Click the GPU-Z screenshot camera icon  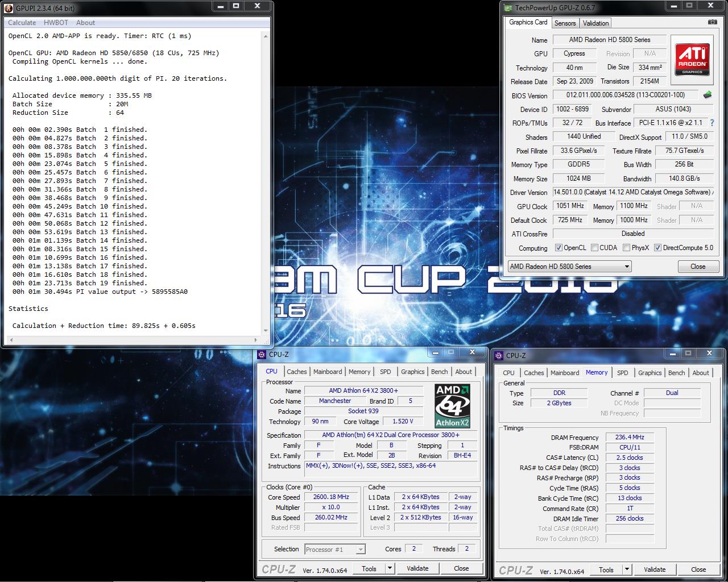pos(712,22)
